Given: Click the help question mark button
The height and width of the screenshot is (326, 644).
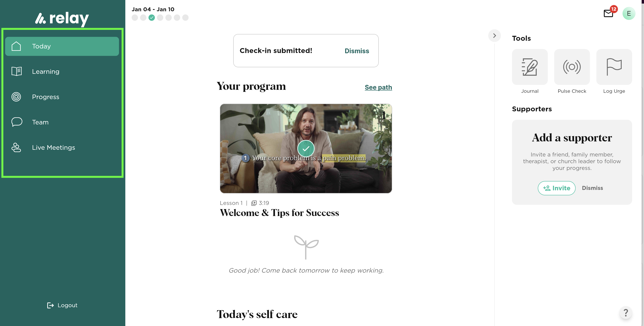Looking at the screenshot, I should pyautogui.click(x=625, y=313).
